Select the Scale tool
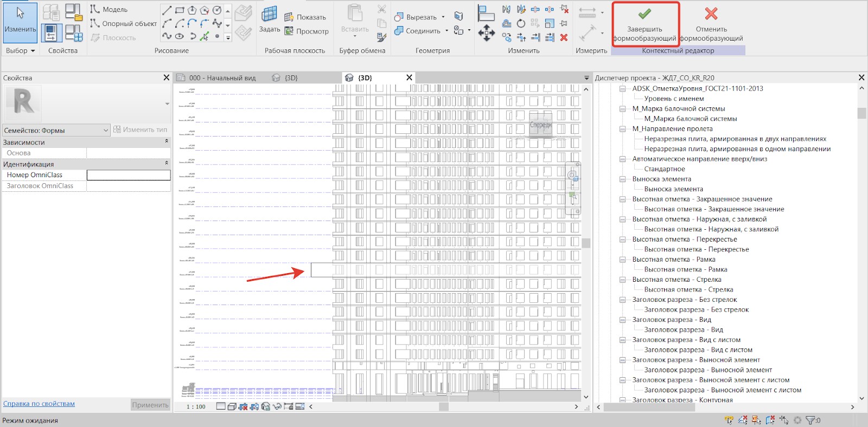This screenshot has width=868, height=427. tap(550, 23)
